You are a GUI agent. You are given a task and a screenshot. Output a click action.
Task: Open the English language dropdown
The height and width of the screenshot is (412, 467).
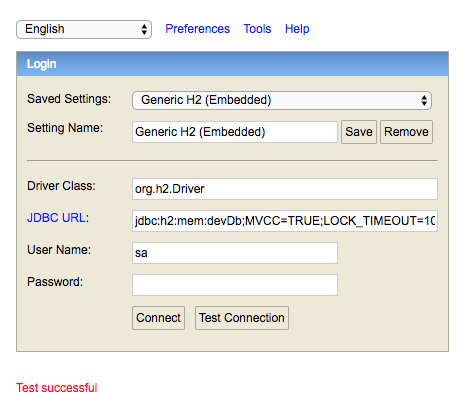click(x=84, y=29)
